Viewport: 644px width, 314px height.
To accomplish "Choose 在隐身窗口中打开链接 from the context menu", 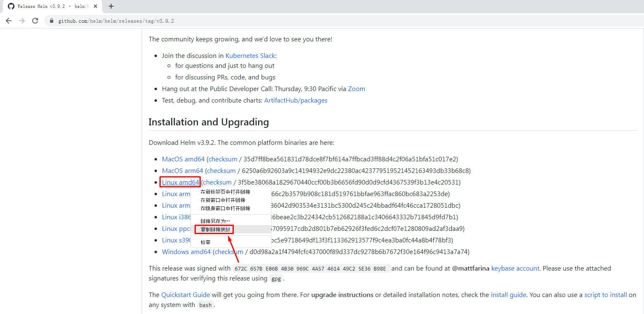I will [225, 209].
